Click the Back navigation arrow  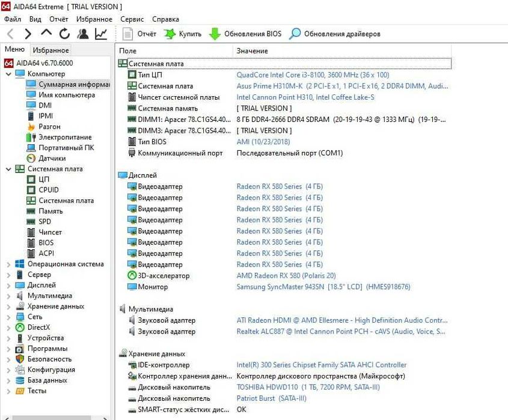pos(10,34)
